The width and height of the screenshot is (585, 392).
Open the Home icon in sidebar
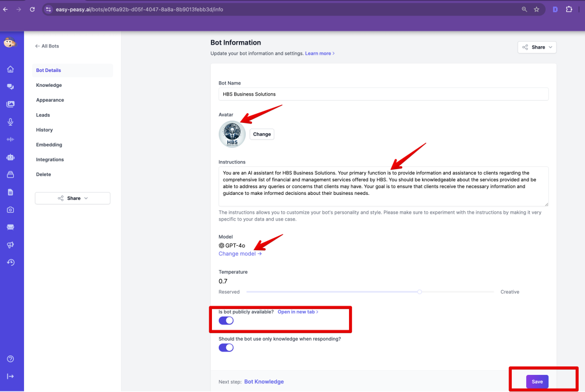10,69
